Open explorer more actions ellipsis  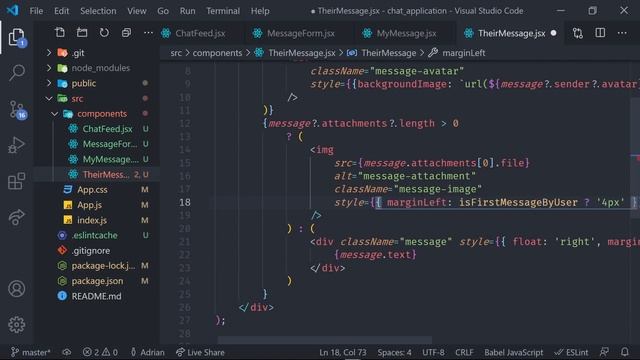point(148,33)
